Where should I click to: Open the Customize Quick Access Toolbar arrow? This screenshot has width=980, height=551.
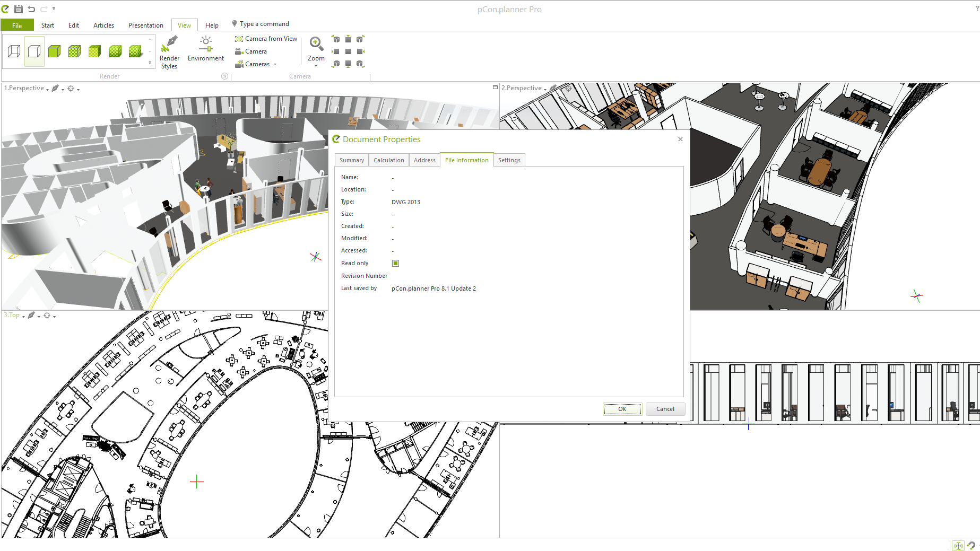(x=54, y=9)
